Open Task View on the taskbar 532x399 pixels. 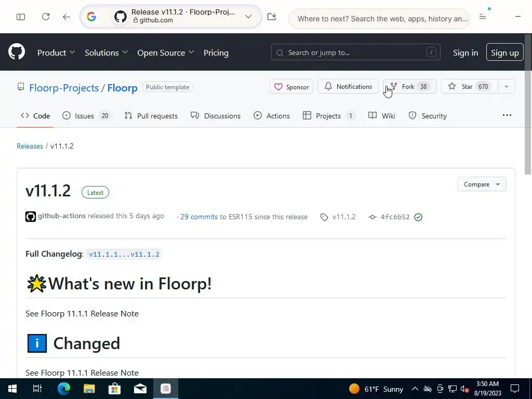click(x=37, y=389)
